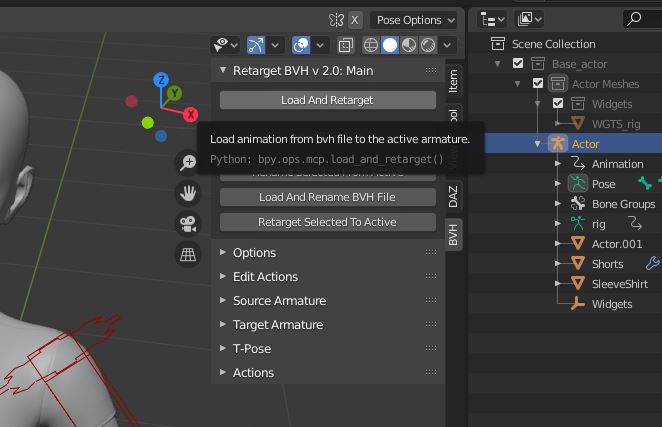662x427 pixels.
Task: Expand the Actions panel
Action: point(223,373)
